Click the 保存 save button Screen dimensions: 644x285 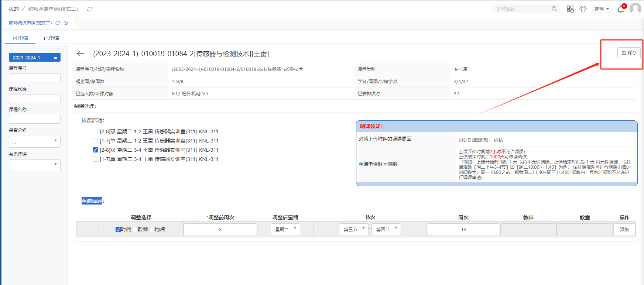(629, 53)
